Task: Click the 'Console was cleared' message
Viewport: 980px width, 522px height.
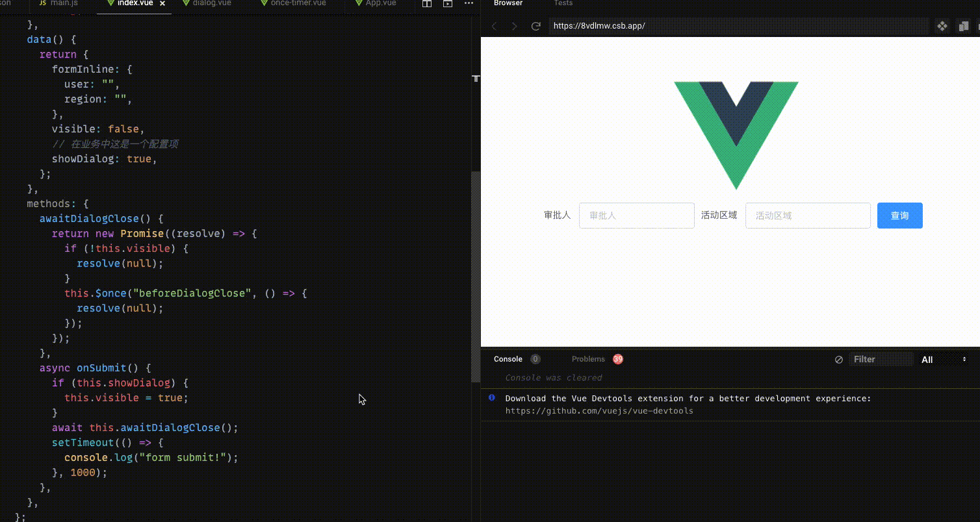Action: click(x=554, y=378)
